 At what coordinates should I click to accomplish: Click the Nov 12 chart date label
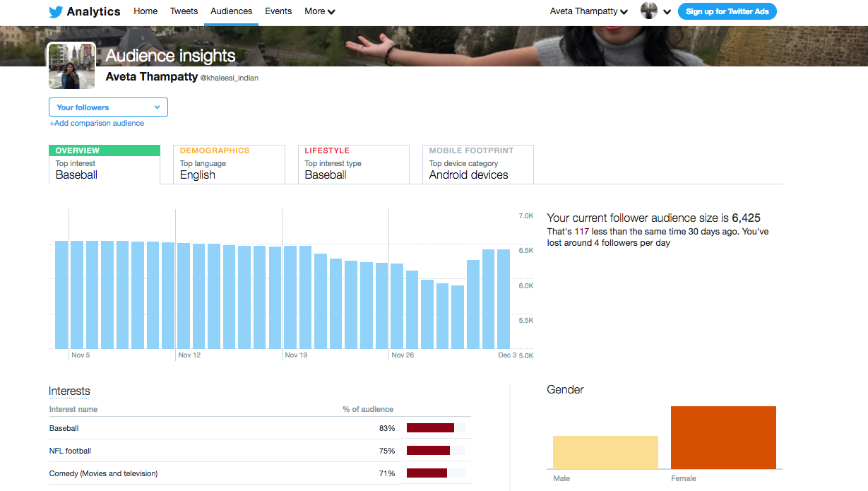coord(189,355)
